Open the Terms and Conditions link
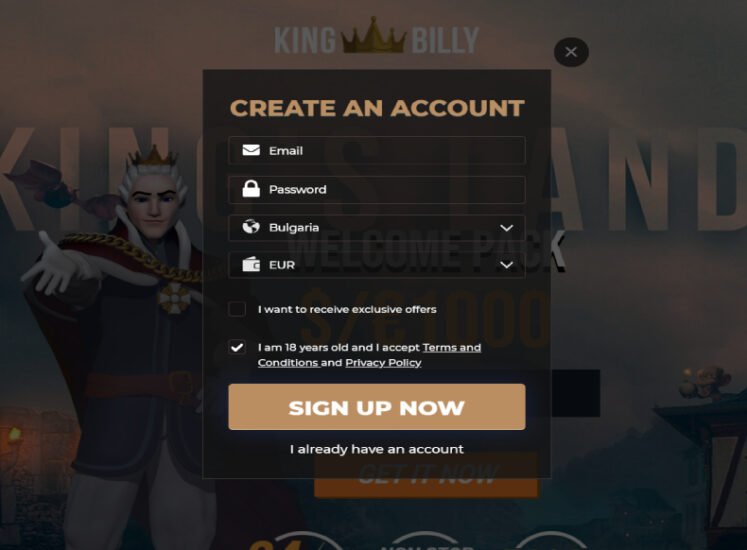Viewport: 747px width, 550px height. tap(370, 355)
